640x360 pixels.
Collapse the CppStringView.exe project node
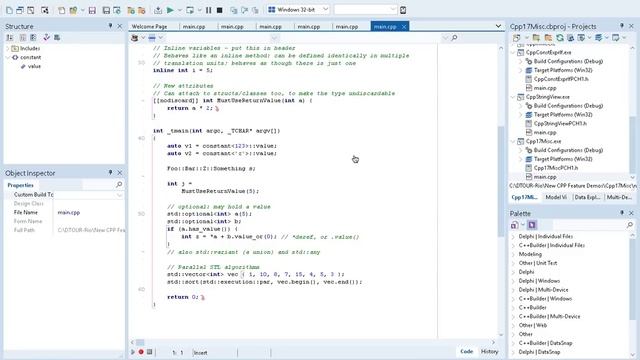513,97
